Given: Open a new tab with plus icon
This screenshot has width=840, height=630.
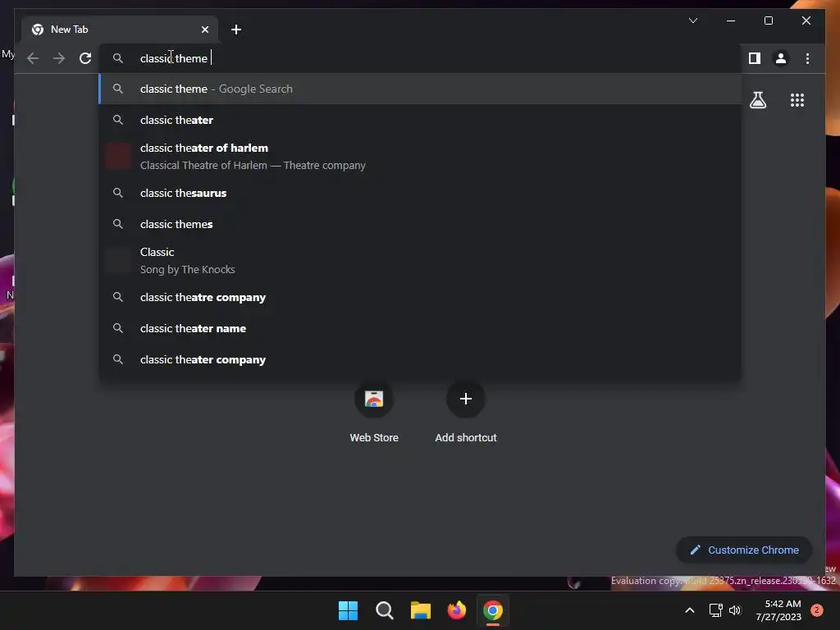Looking at the screenshot, I should 235,30.
